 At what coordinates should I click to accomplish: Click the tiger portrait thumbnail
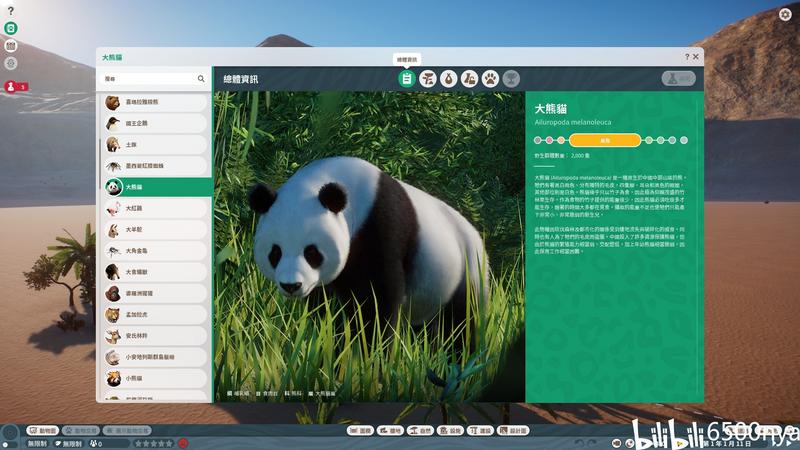113,315
